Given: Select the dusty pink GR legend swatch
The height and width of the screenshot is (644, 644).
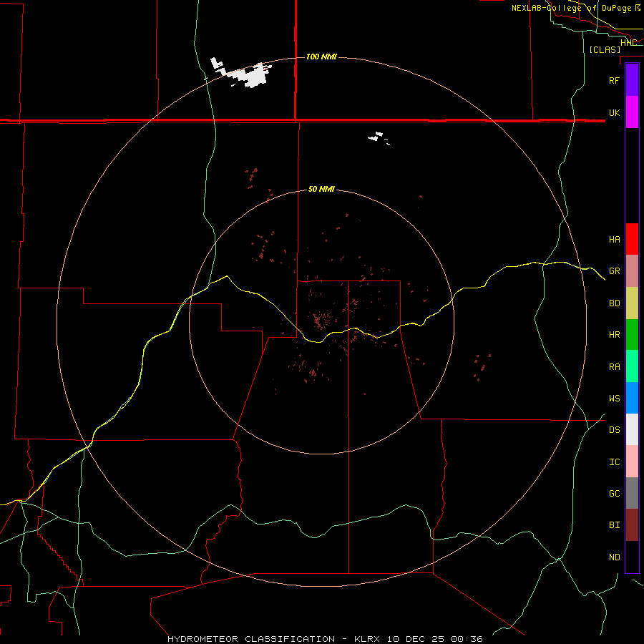Looking at the screenshot, I should pos(632,270).
